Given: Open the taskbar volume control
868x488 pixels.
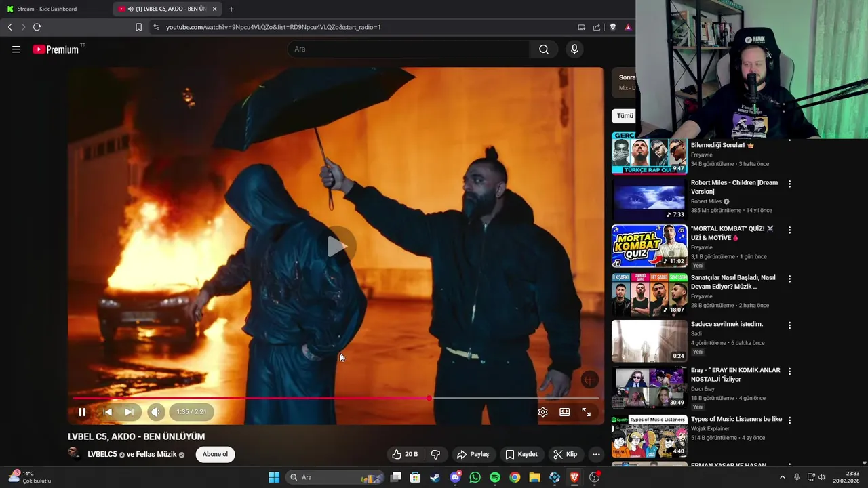Looking at the screenshot, I should click(822, 477).
